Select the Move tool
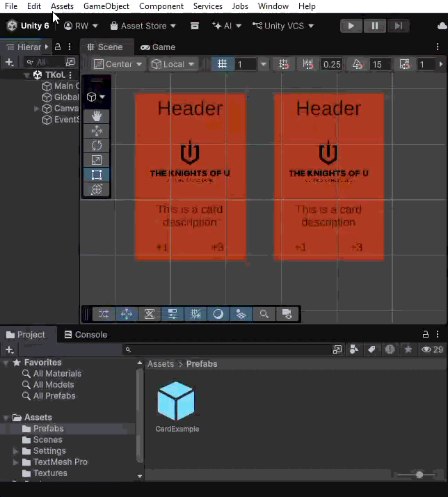This screenshot has height=497, width=448. tap(97, 131)
